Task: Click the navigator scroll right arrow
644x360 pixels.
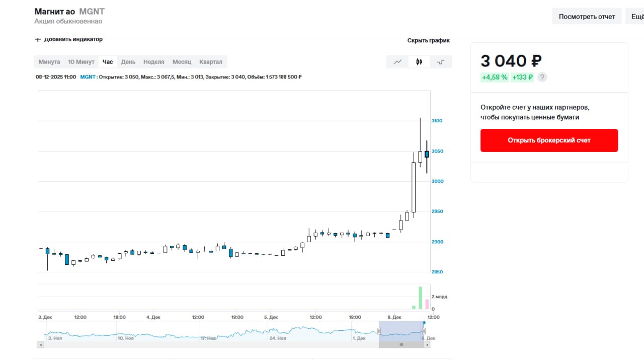Action: [x=427, y=345]
